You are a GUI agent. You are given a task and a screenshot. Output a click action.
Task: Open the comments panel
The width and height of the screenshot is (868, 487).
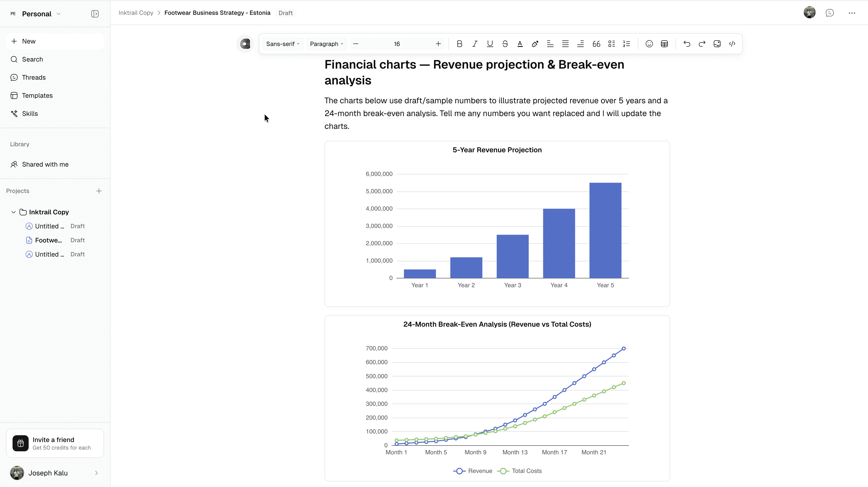pyautogui.click(x=830, y=13)
